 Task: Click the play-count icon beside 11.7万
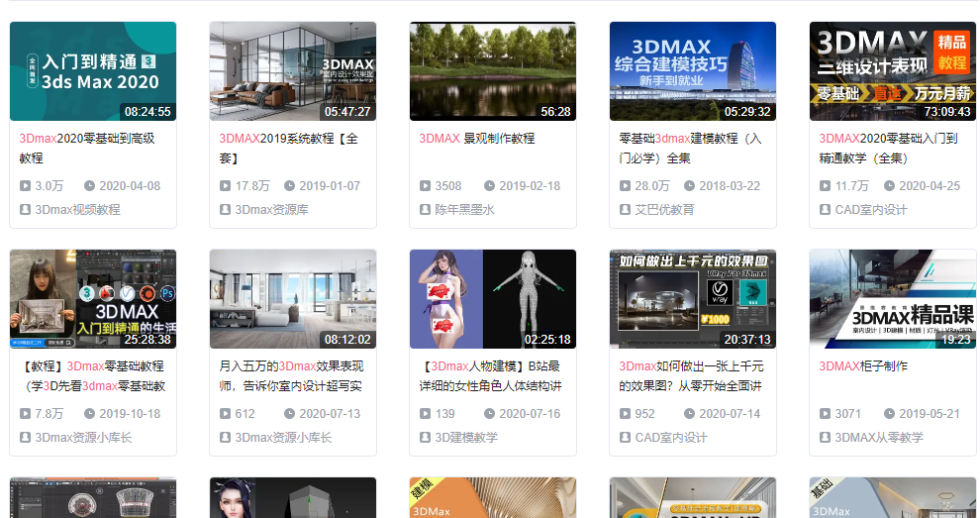825,186
